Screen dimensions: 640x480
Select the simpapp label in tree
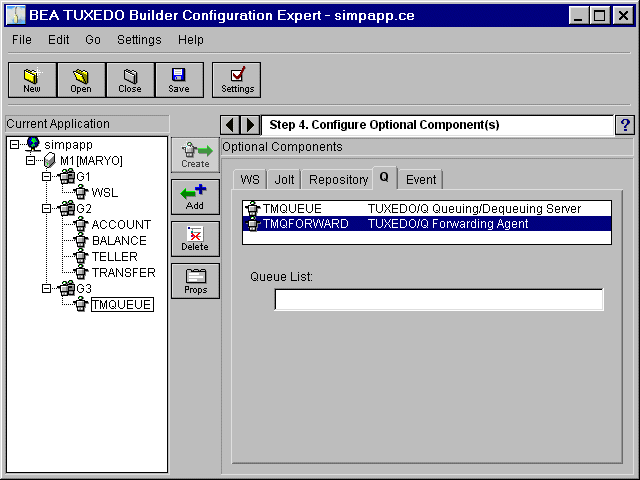tap(68, 144)
